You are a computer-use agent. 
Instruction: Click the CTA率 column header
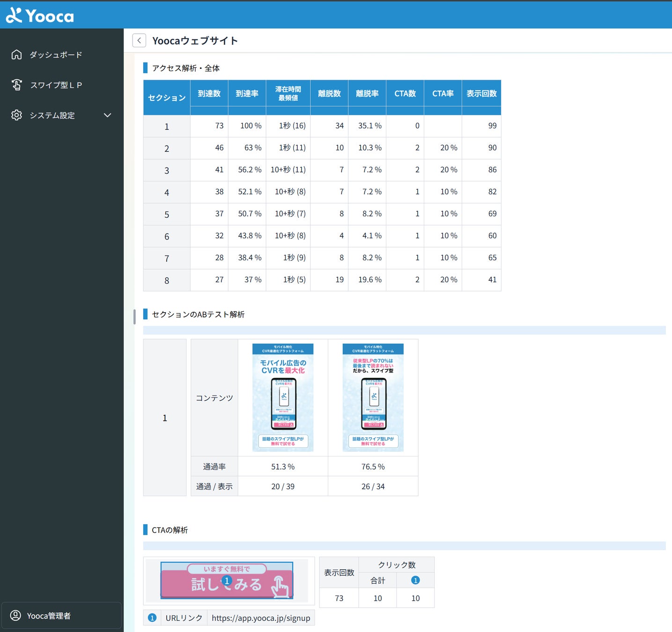coord(443,93)
